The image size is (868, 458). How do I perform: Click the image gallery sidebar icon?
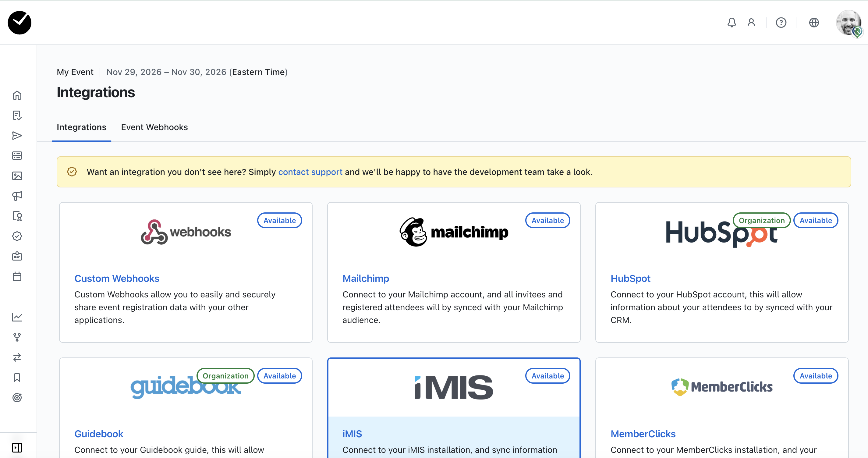click(17, 176)
